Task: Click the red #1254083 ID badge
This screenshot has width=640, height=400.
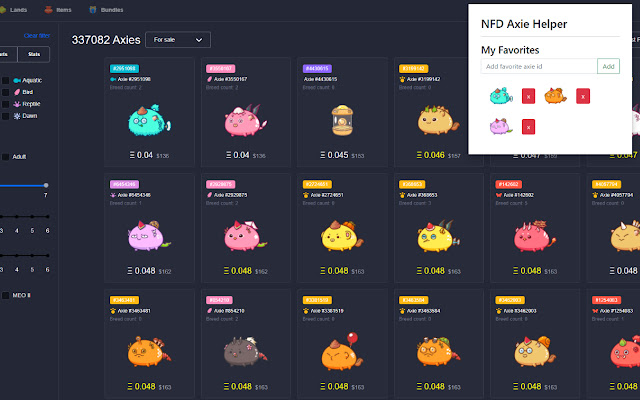Action: [x=606, y=300]
